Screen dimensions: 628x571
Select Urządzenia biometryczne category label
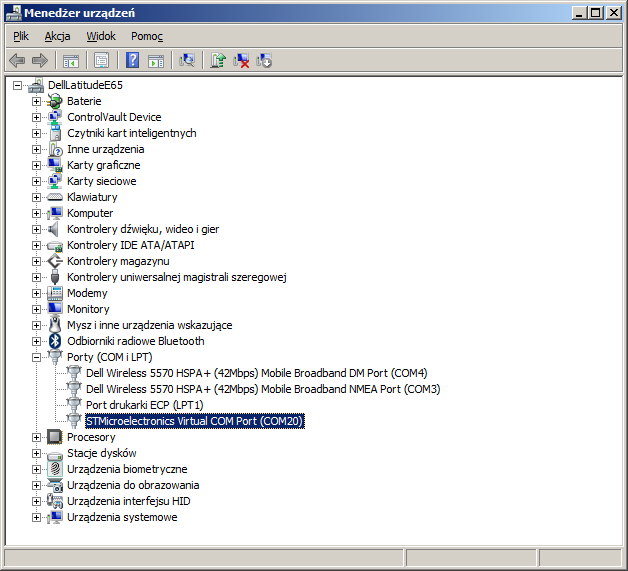pyautogui.click(x=127, y=469)
